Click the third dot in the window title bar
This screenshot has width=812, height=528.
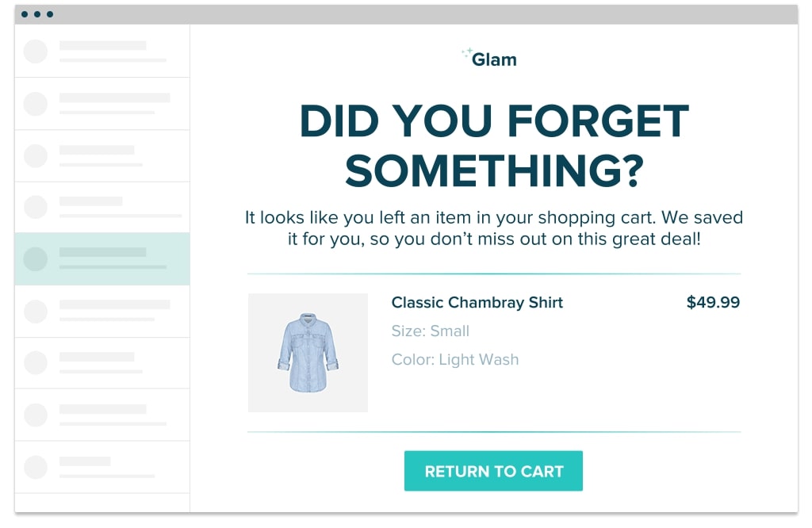[50, 14]
